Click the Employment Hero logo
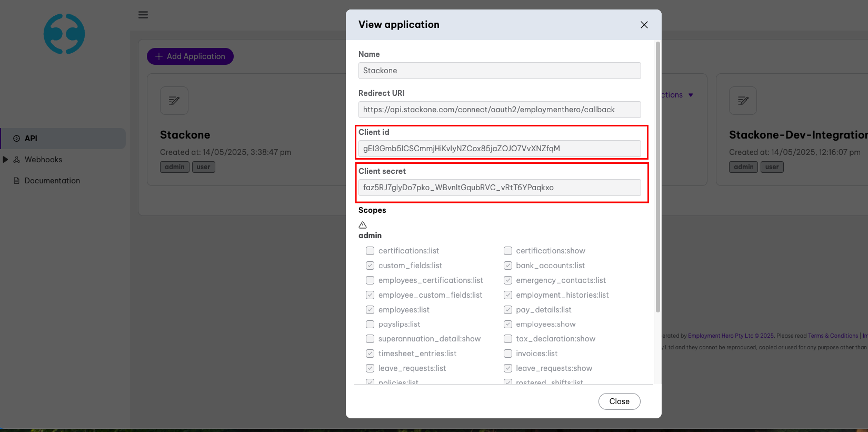 click(x=64, y=34)
